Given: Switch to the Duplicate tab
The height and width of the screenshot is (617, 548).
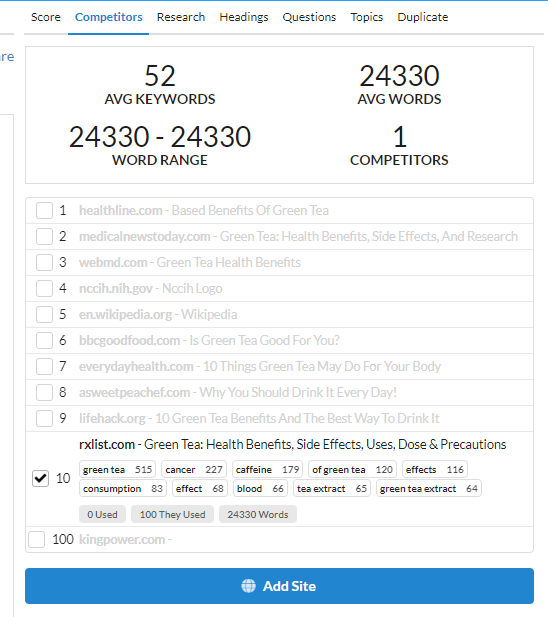Looking at the screenshot, I should click(423, 17).
